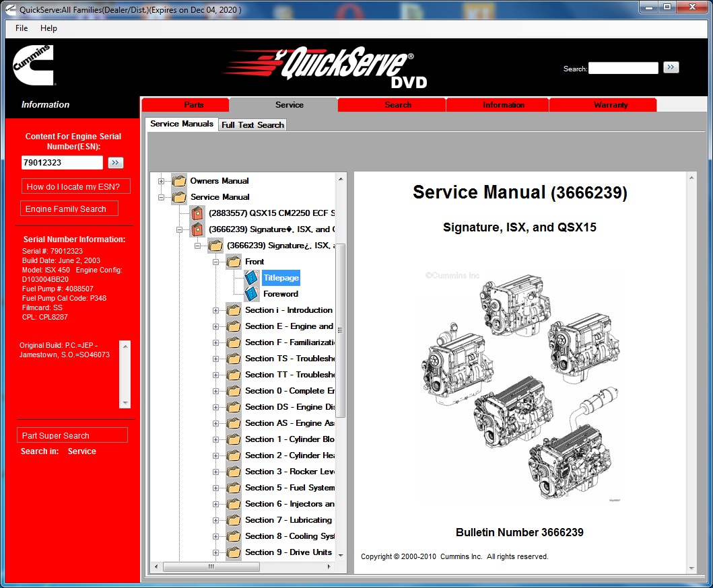This screenshot has width=713, height=588.
Task: Click the Section E folder icon
Action: [233, 326]
